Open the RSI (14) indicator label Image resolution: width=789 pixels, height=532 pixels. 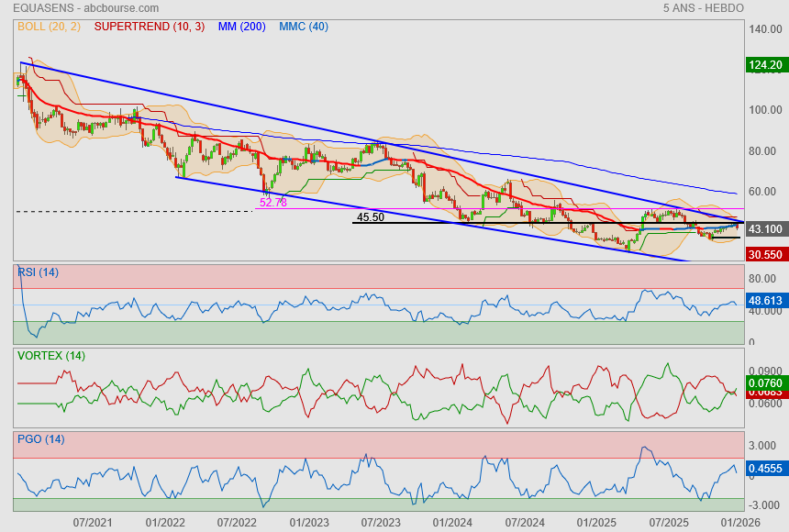(x=38, y=272)
